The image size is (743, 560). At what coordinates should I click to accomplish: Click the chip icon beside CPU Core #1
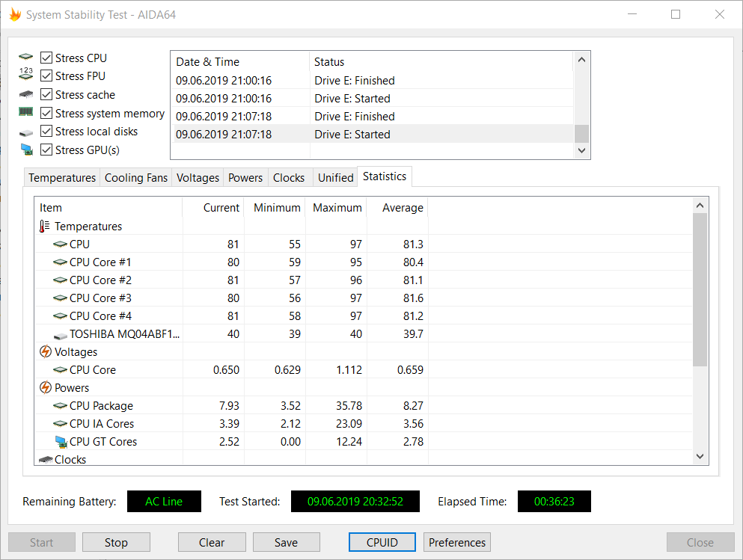[x=60, y=262]
